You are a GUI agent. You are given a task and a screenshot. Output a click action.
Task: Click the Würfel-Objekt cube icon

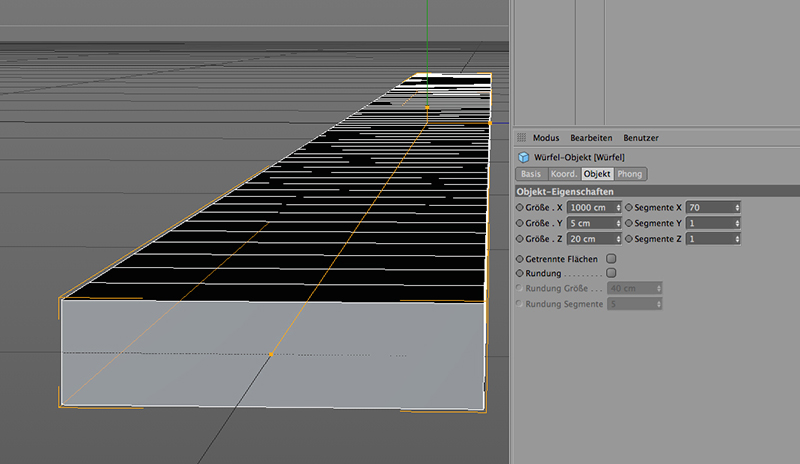point(522,157)
